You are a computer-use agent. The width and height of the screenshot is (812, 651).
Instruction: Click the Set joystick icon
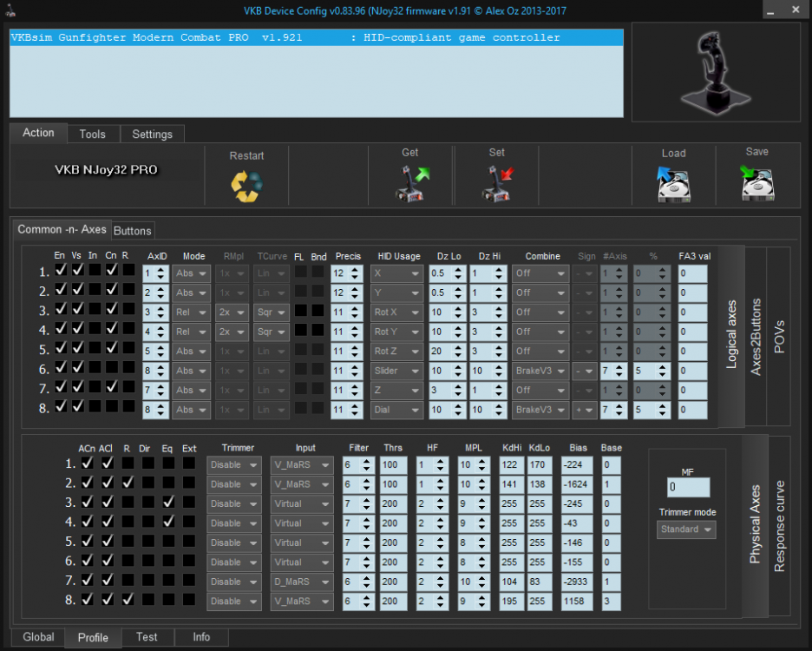[496, 182]
